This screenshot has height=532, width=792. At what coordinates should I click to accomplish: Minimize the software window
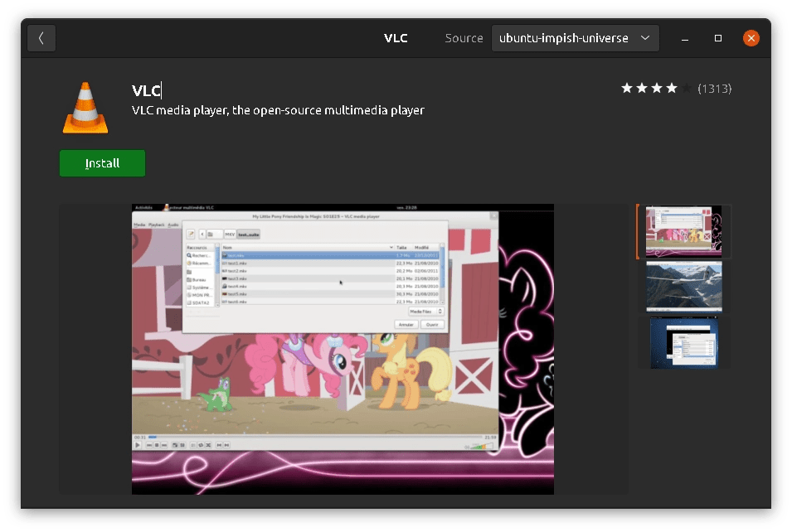click(685, 38)
